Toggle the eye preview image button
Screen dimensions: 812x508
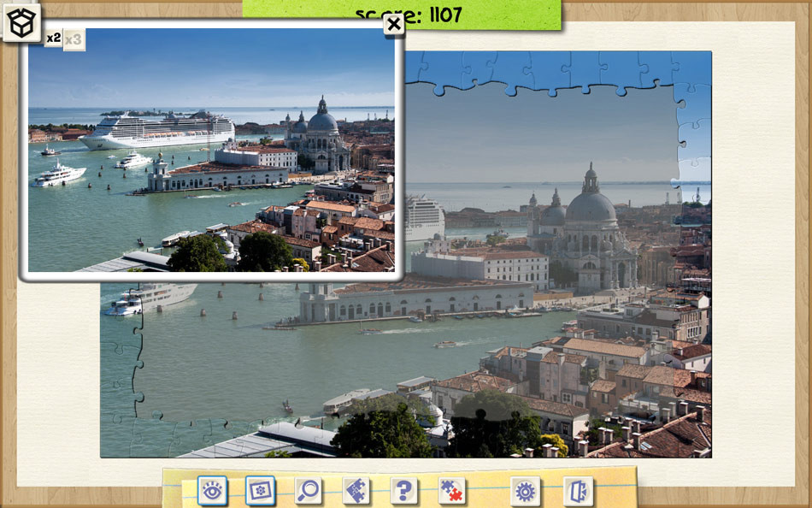pos(212,490)
